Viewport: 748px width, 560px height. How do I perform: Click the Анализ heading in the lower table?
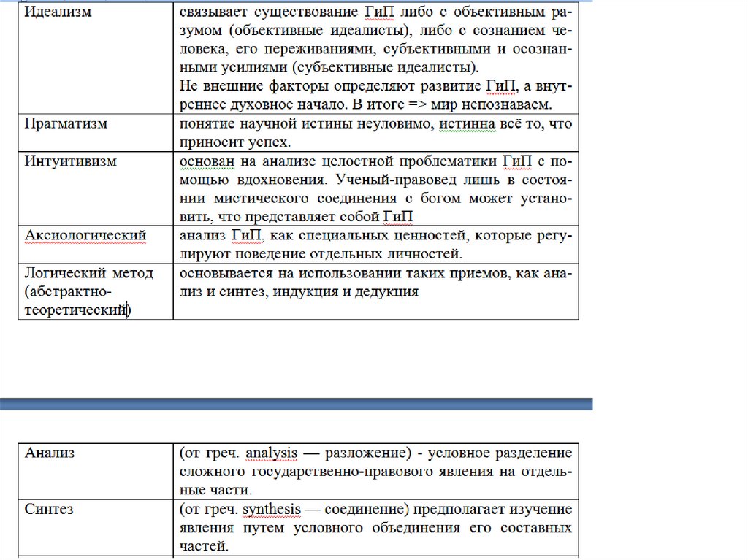[50, 453]
